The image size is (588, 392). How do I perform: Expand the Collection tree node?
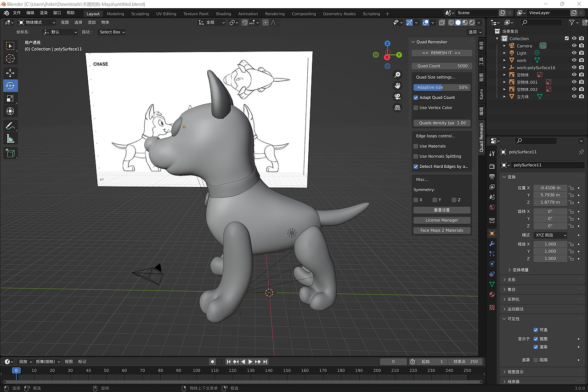coord(497,39)
